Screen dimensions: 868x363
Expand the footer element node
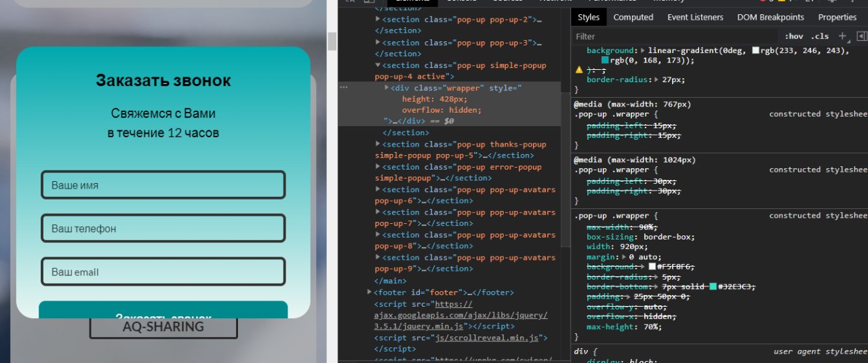pos(370,292)
